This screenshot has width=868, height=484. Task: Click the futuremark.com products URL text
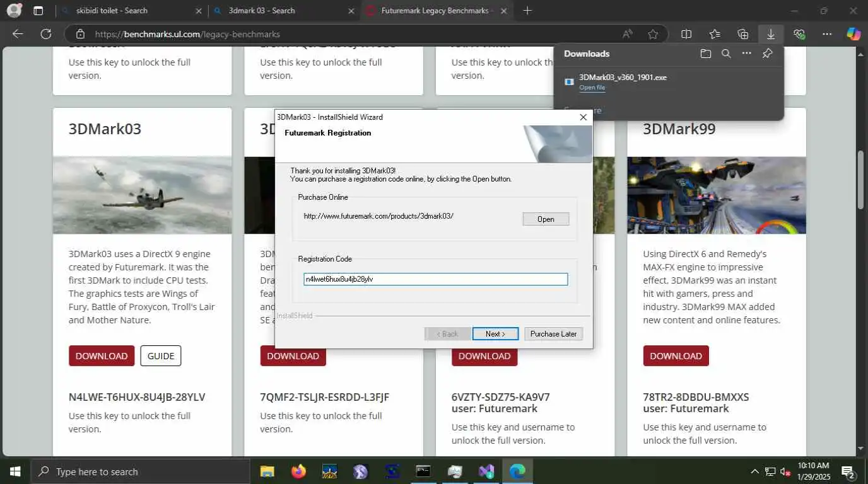point(378,216)
